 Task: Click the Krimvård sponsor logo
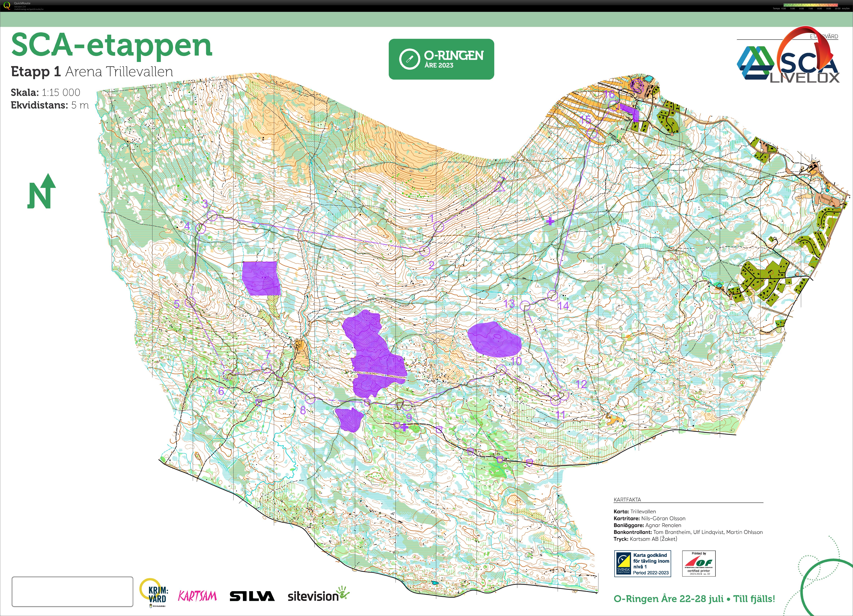(x=154, y=593)
